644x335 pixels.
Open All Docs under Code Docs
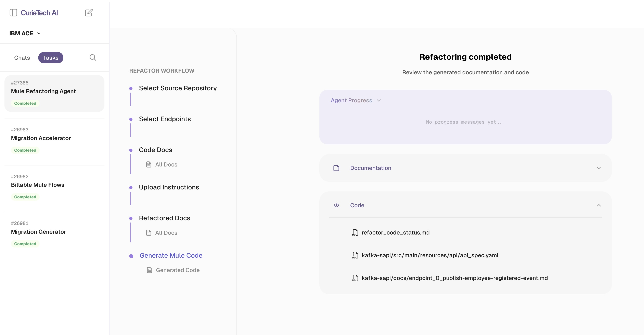point(166,165)
